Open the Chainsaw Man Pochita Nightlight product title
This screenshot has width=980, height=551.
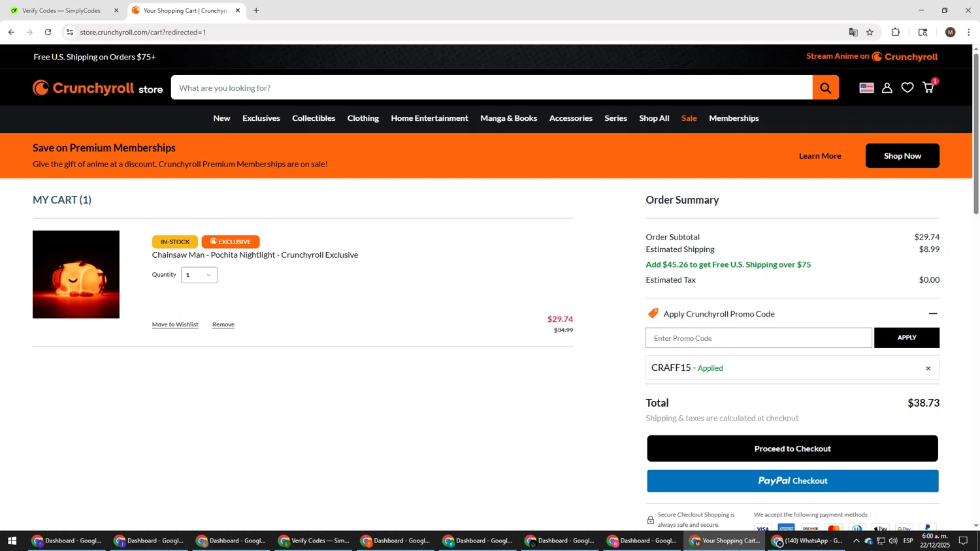[255, 255]
